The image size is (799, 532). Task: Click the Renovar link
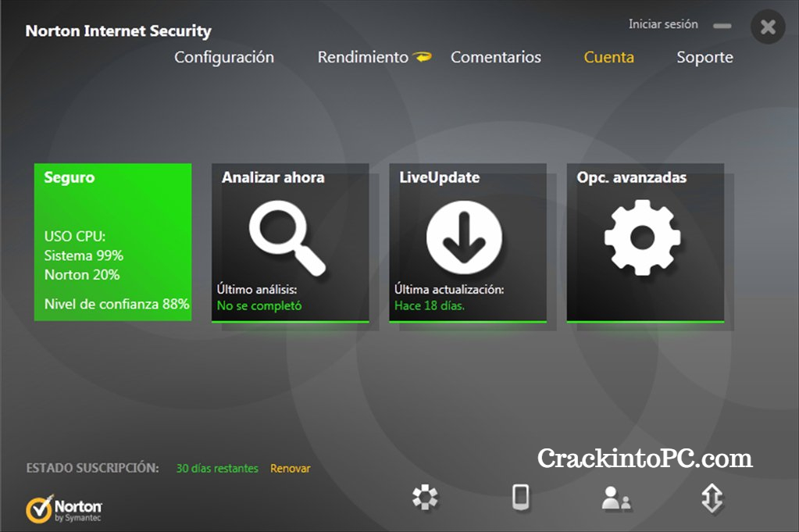tap(290, 468)
